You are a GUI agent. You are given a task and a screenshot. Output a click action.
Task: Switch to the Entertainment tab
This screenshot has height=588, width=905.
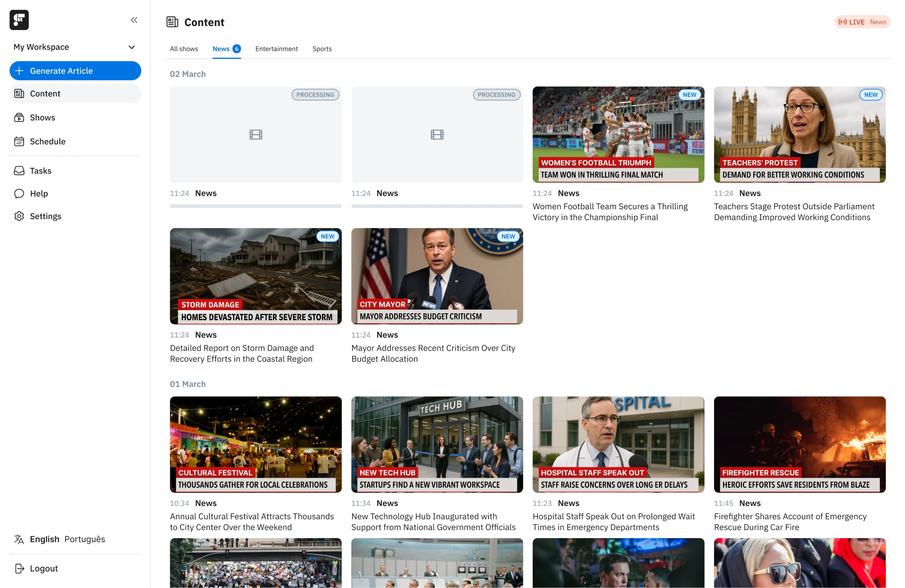click(276, 49)
